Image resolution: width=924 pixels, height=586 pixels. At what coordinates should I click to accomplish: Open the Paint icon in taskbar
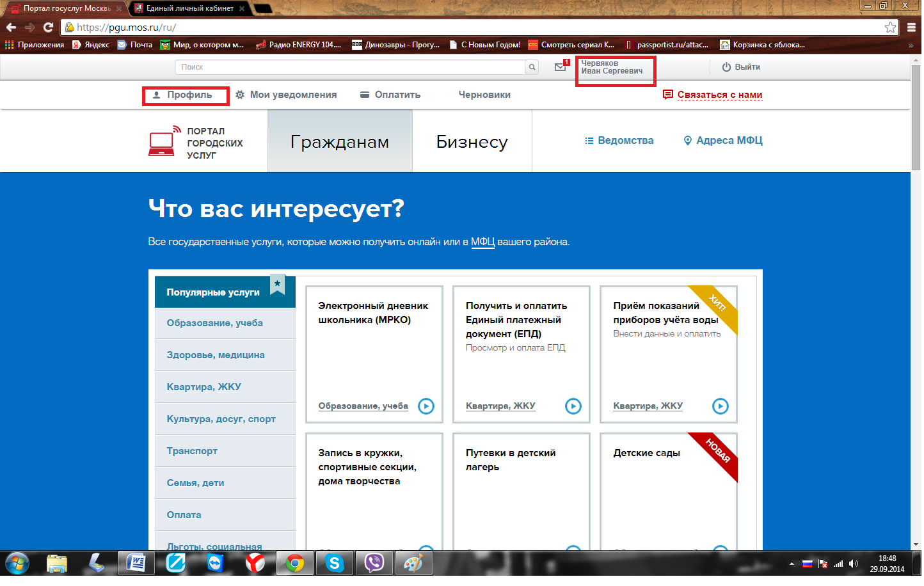pyautogui.click(x=413, y=564)
